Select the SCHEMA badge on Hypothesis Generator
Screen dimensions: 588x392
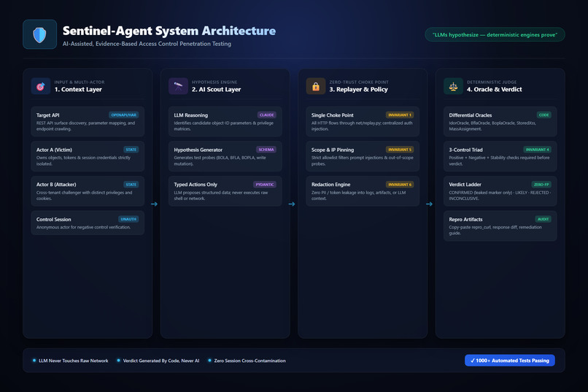[266, 150]
